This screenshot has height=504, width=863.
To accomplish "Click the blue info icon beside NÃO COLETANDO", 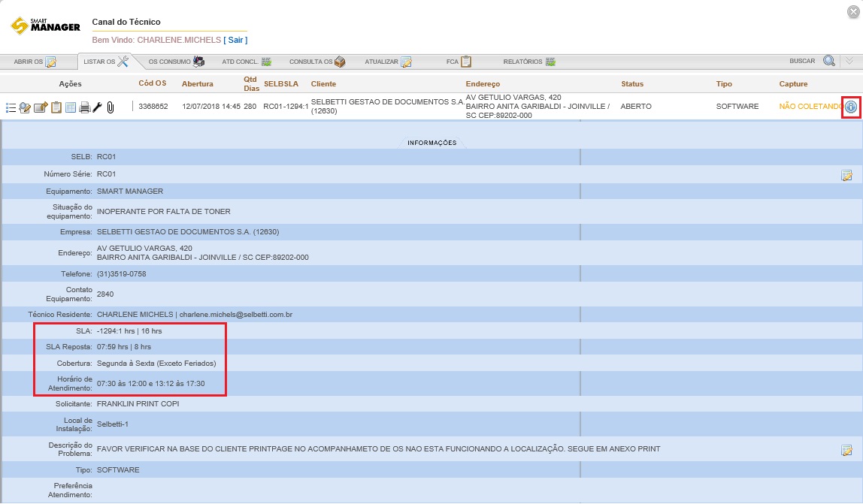I will pos(851,107).
